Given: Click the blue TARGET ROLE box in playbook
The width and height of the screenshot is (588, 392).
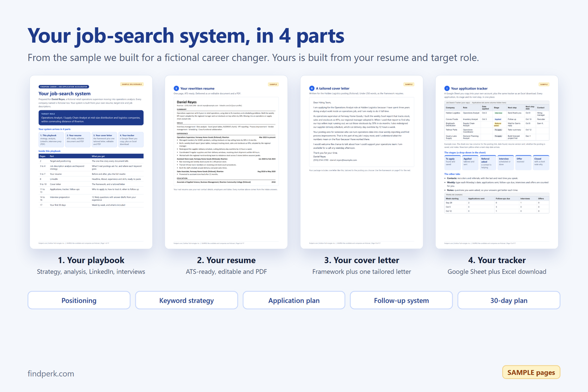Looking at the screenshot, I should pyautogui.click(x=91, y=118).
